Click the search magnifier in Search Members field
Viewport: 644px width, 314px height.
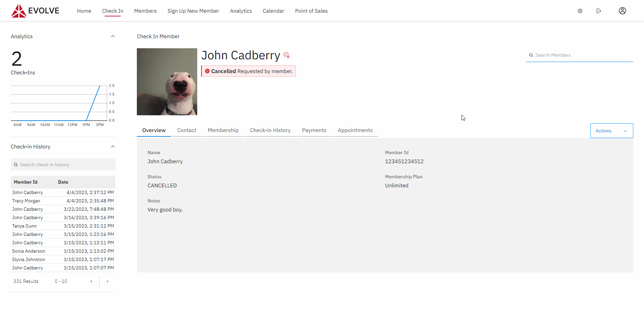click(x=531, y=55)
